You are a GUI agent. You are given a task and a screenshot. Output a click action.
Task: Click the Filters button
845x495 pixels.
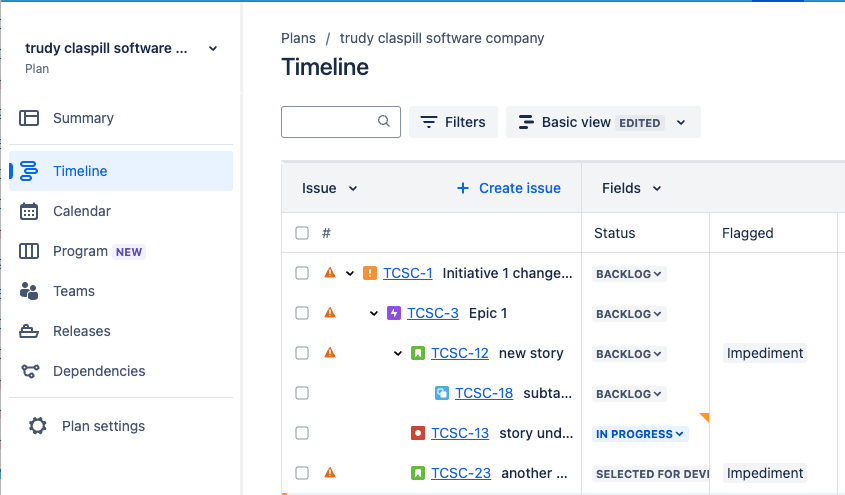[x=453, y=122]
